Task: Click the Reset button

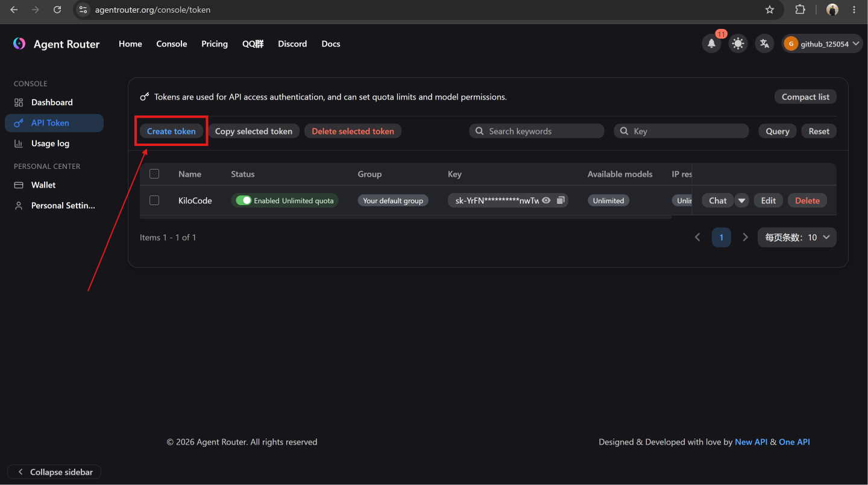Action: pos(819,131)
